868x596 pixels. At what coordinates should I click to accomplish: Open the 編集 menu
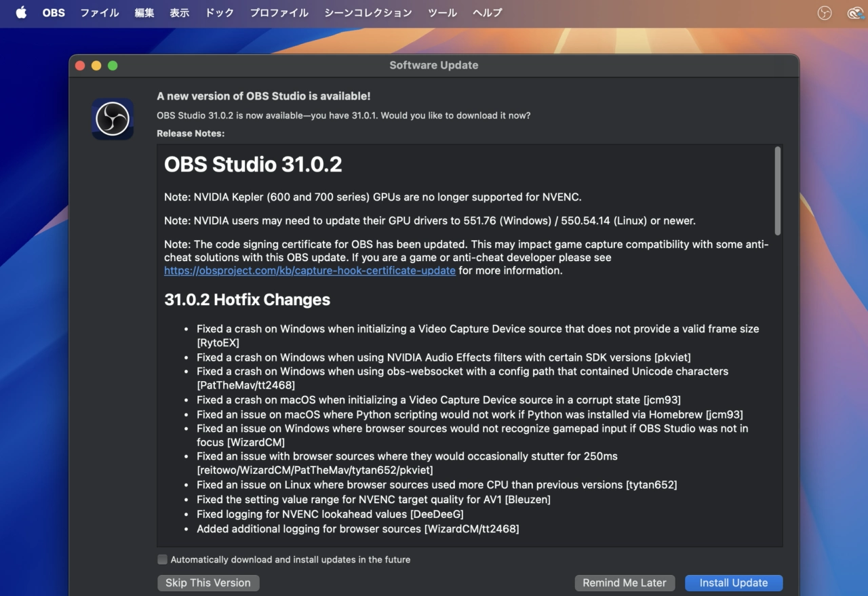[x=144, y=13]
